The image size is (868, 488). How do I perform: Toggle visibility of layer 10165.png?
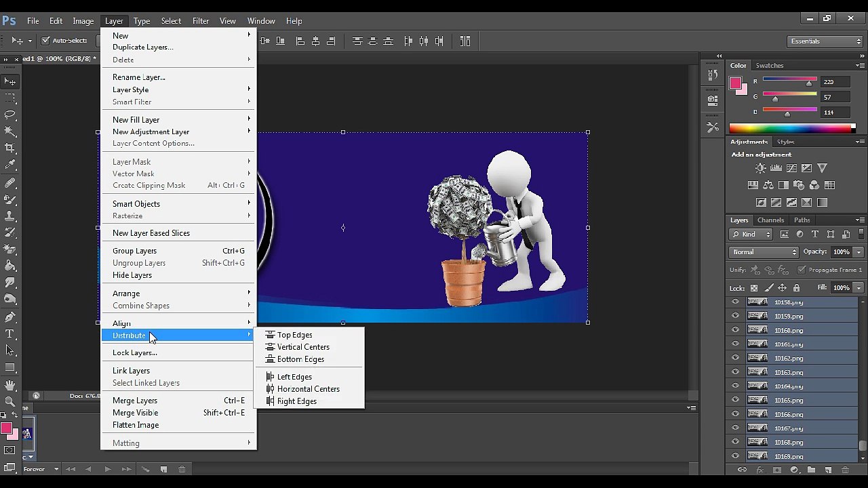point(735,400)
